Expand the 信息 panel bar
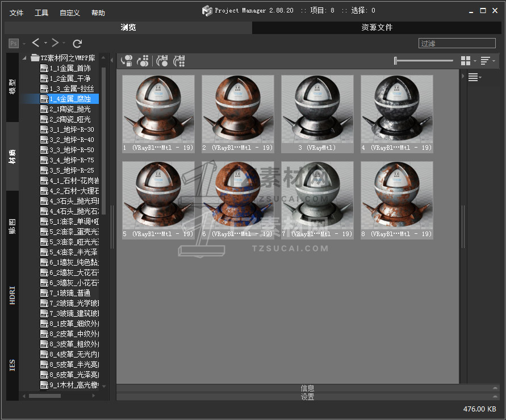Viewport: 506px width, 420px height. click(x=307, y=388)
